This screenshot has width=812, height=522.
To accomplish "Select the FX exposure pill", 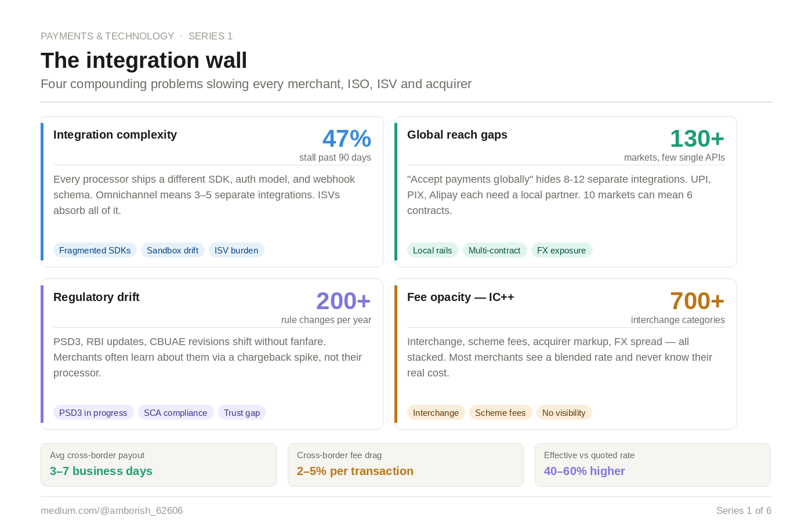I will click(561, 250).
